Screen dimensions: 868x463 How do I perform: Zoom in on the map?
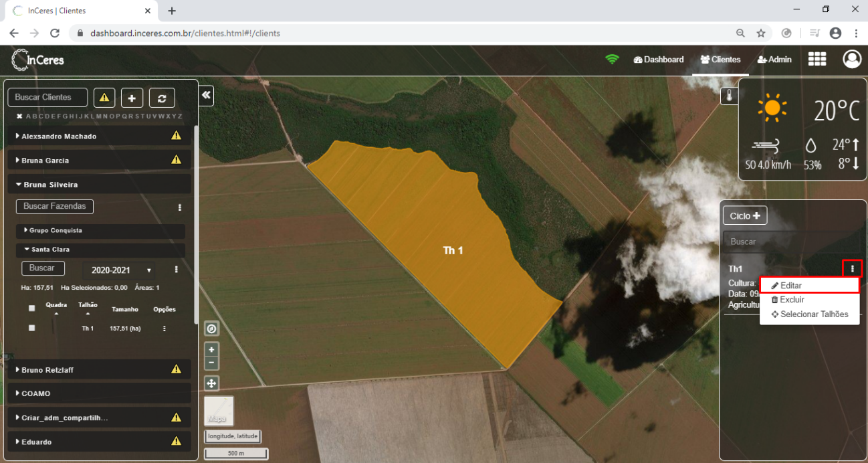pyautogui.click(x=211, y=350)
